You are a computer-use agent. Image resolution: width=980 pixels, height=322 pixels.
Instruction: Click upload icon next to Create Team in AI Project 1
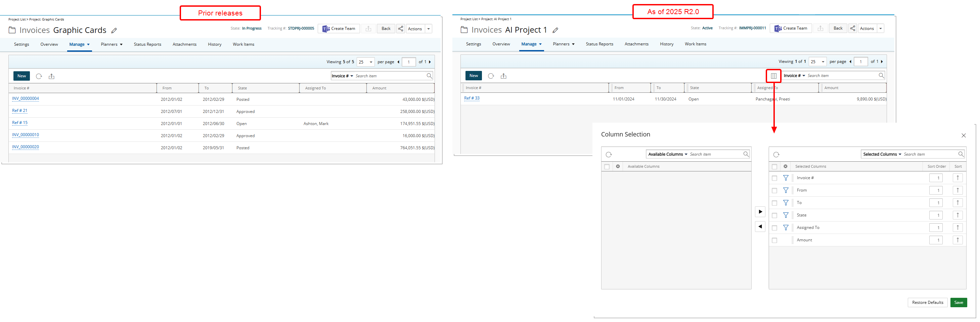pos(820,28)
